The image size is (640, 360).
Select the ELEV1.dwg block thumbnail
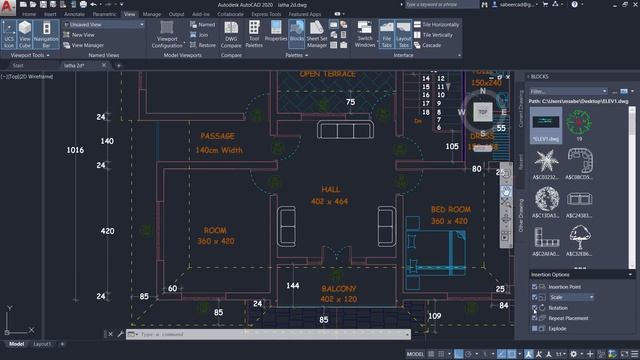546,125
